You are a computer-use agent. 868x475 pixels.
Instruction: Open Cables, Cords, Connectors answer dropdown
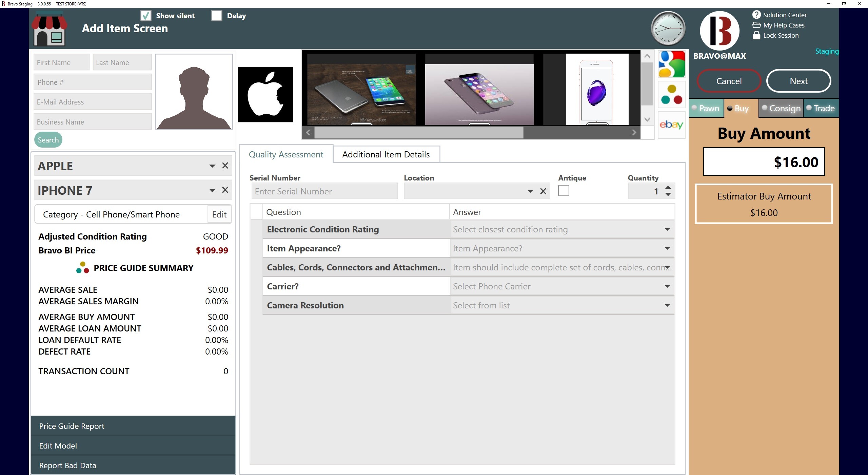[x=667, y=267]
